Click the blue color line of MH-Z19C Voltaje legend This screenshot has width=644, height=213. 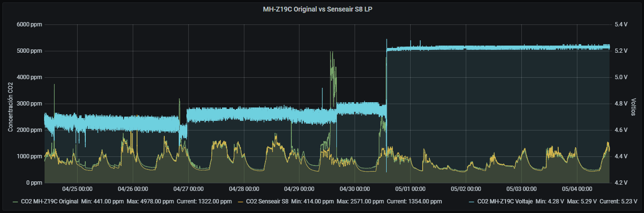click(x=471, y=201)
